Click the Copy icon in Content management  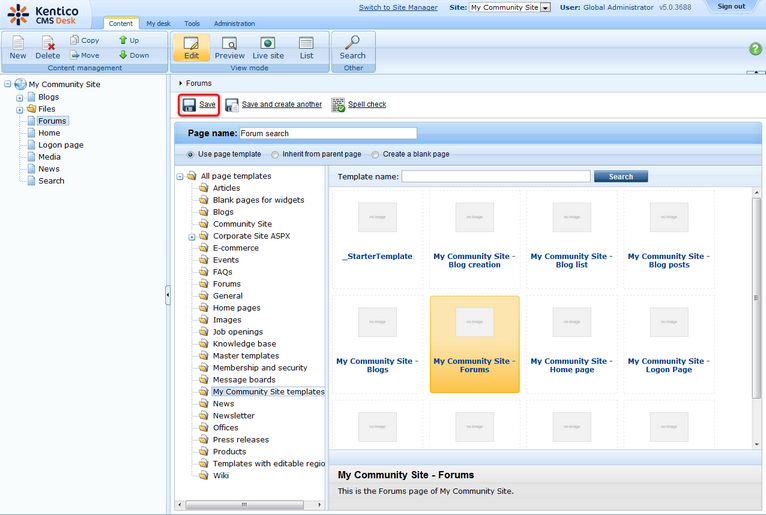pos(84,40)
